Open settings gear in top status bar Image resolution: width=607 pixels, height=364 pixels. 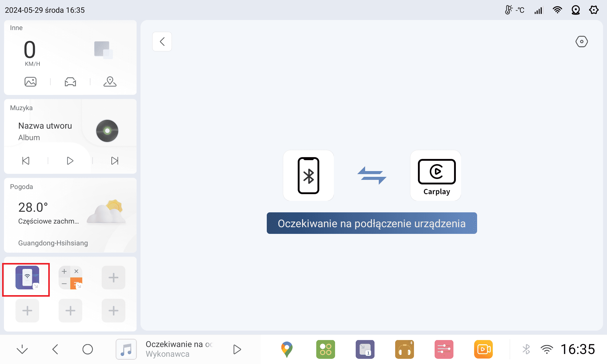click(594, 10)
